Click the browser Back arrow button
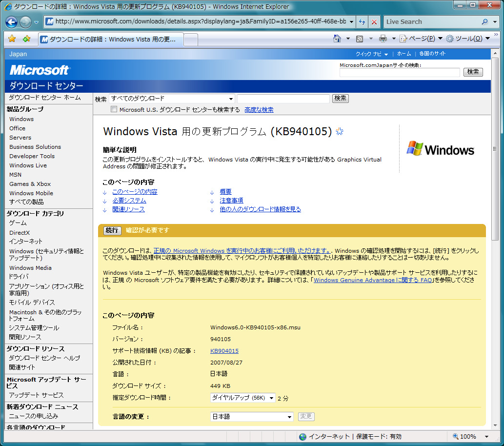This screenshot has width=504, height=446. pos(12,22)
